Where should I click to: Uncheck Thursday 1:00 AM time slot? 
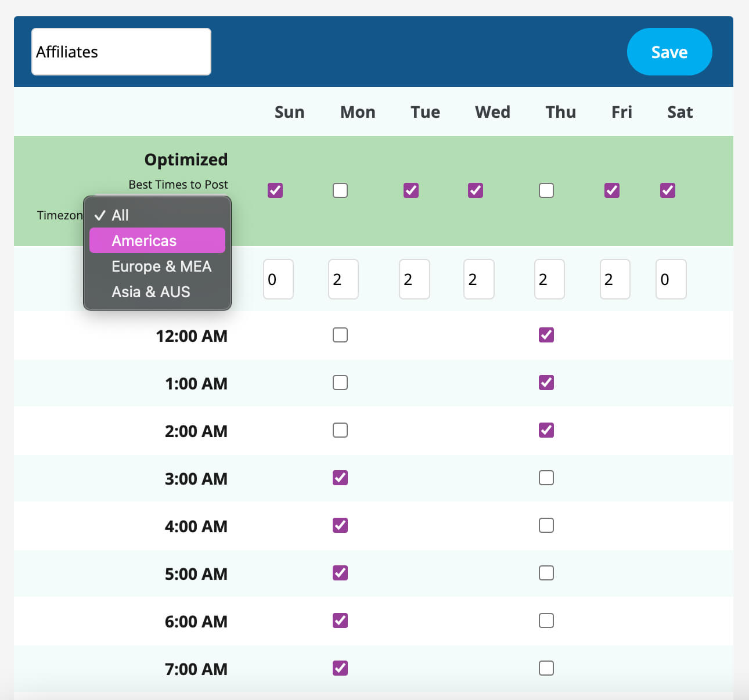(x=546, y=383)
